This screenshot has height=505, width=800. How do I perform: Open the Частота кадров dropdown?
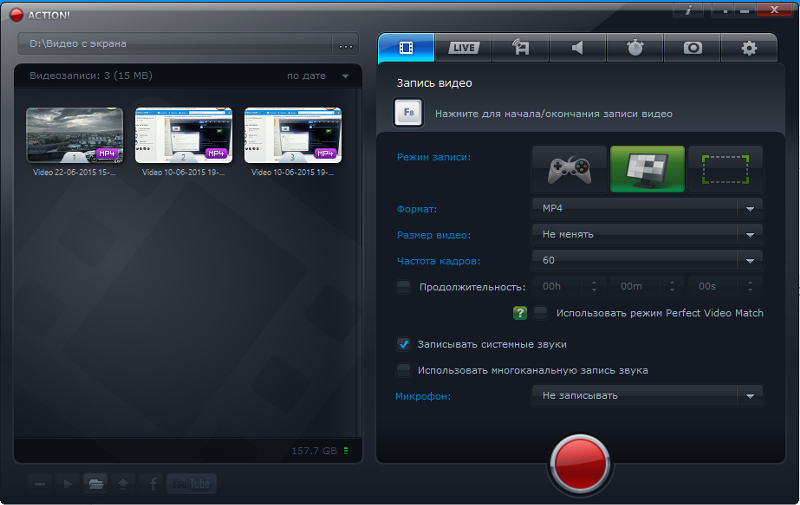coord(647,260)
